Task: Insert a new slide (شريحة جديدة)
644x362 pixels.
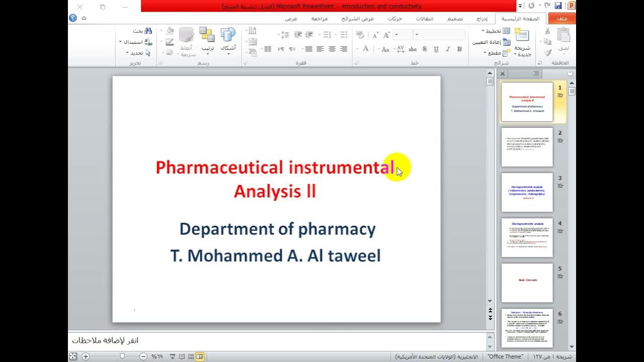Action: click(x=522, y=42)
